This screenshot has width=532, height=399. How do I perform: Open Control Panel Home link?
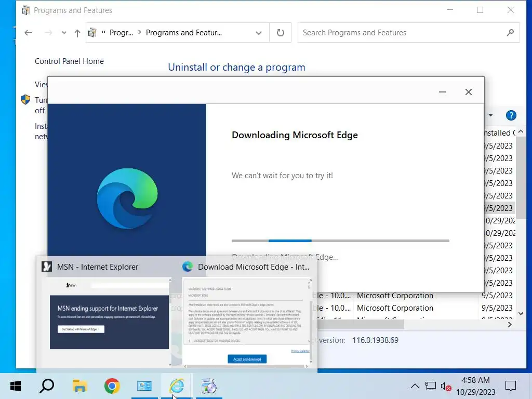(69, 61)
